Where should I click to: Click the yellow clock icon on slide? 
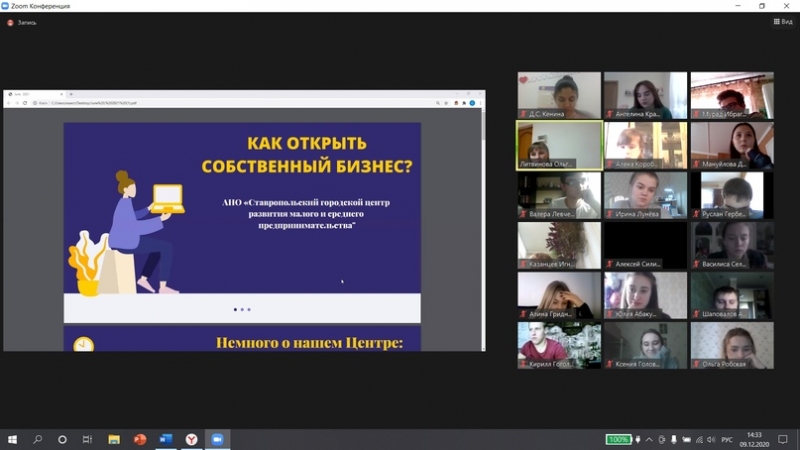84,344
